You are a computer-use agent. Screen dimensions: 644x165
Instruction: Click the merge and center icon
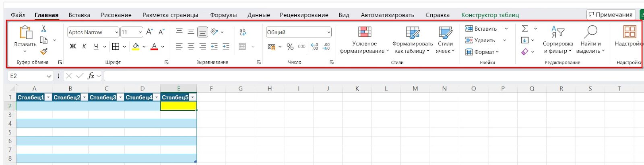(242, 47)
